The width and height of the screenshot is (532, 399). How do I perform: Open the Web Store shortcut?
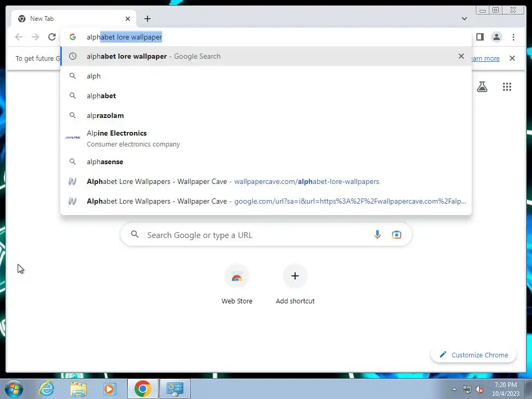click(x=237, y=284)
